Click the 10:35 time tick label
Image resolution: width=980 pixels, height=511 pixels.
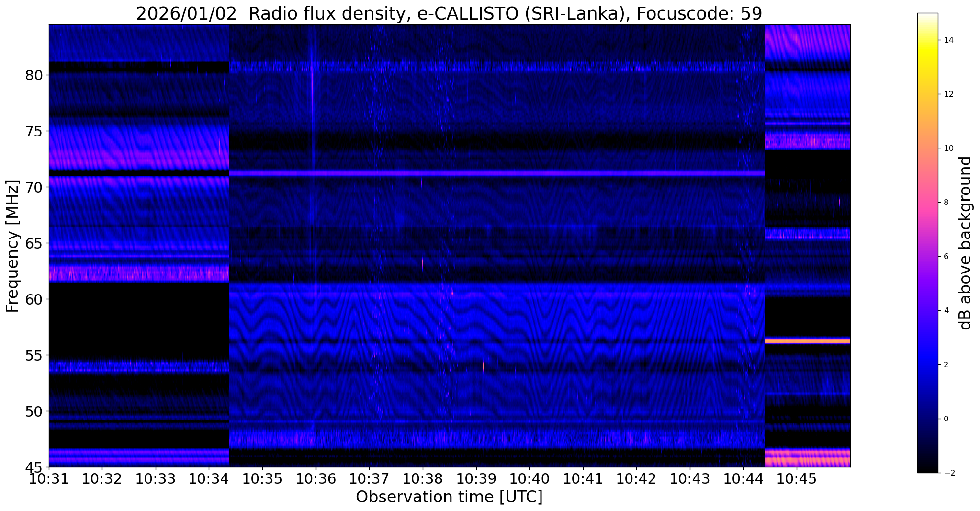point(262,478)
